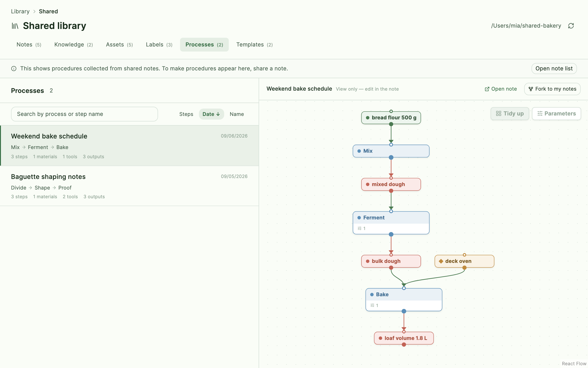
Task: Click the parameters icon in the Bake node
Action: pyautogui.click(x=372, y=305)
